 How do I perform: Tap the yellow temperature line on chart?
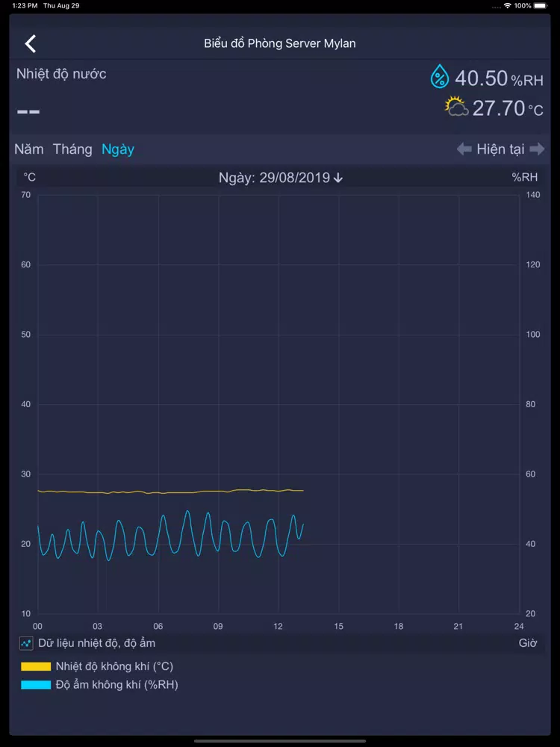(170, 492)
